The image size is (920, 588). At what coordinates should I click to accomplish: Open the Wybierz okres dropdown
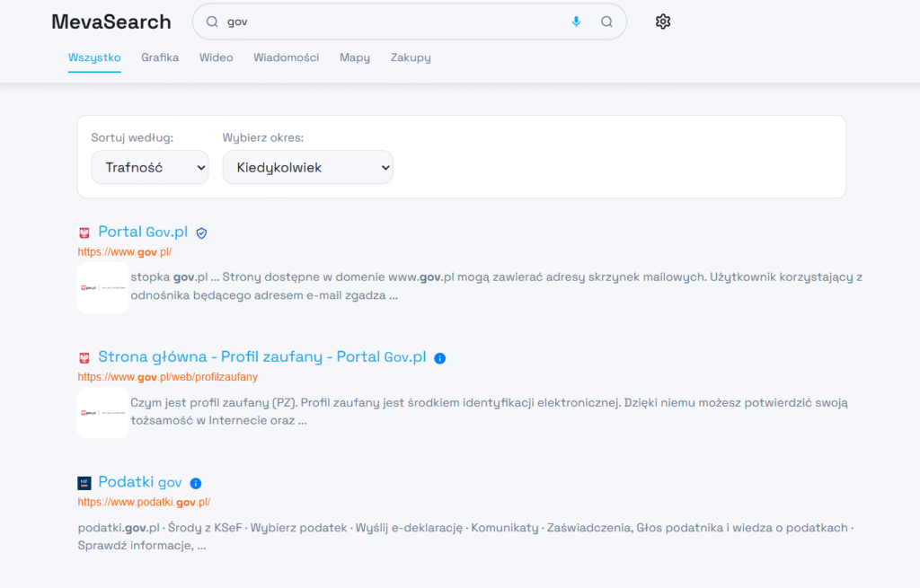pyautogui.click(x=307, y=167)
